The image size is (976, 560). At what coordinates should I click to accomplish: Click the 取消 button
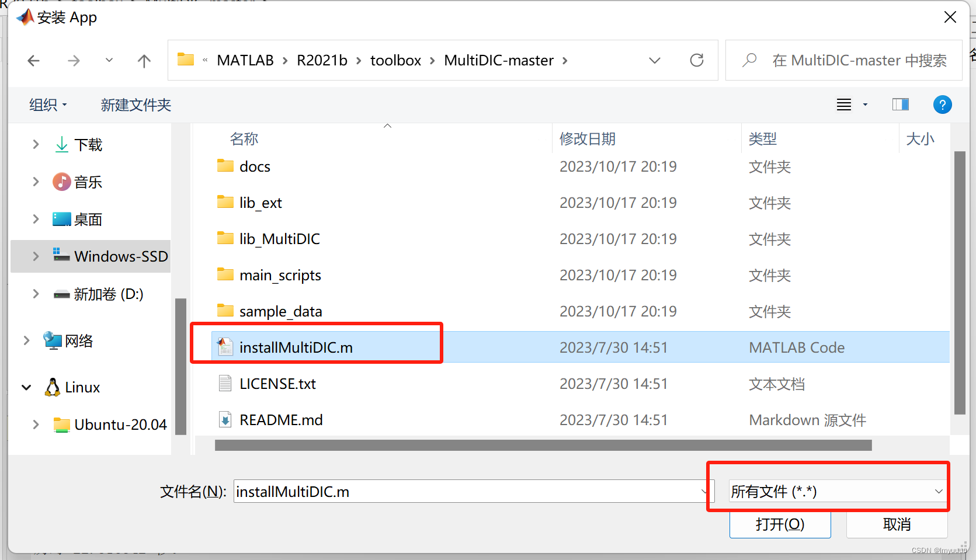pyautogui.click(x=897, y=524)
